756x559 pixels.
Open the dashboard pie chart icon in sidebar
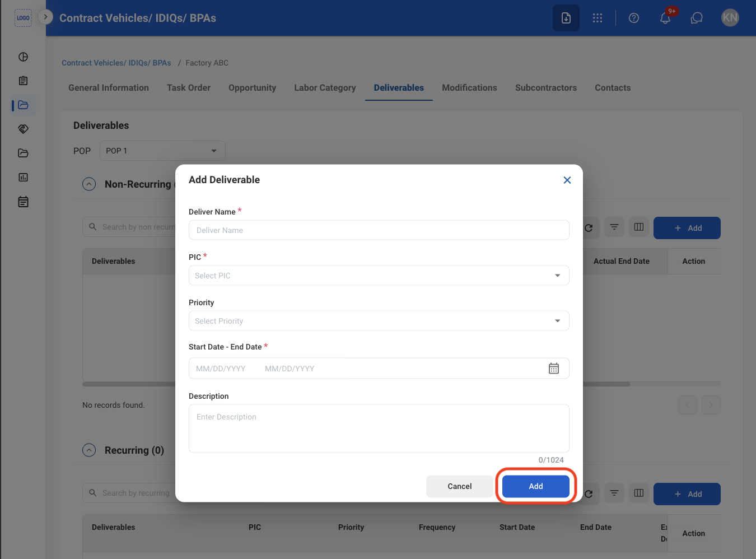click(x=23, y=57)
